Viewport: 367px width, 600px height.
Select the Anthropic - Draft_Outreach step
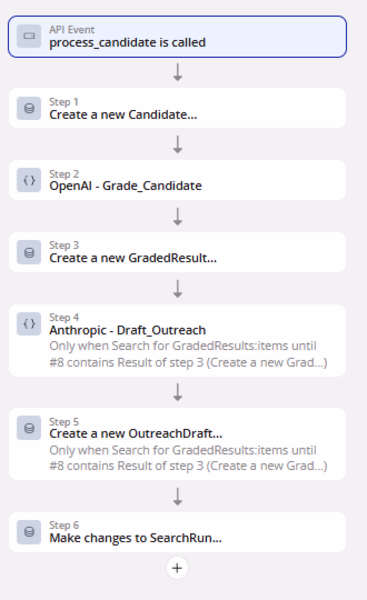(x=177, y=341)
